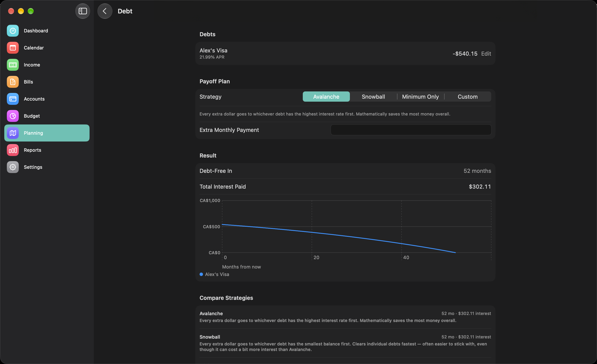Viewport: 597px width, 364px height.
Task: Click the Total Interest Paid label
Action: coord(223,186)
